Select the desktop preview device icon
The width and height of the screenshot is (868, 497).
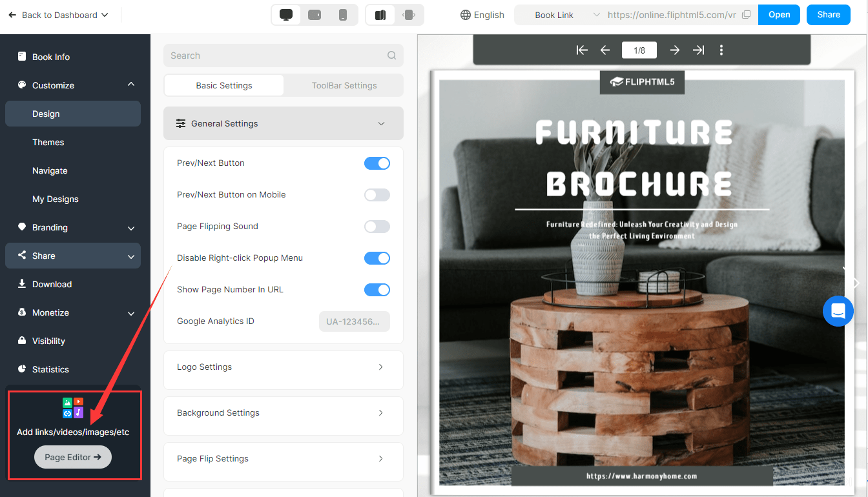[x=286, y=15]
